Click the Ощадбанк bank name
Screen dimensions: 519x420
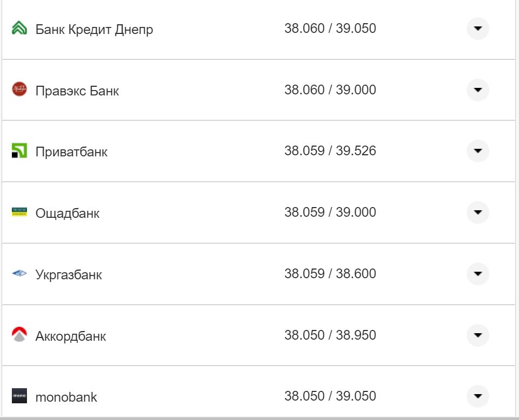67,212
